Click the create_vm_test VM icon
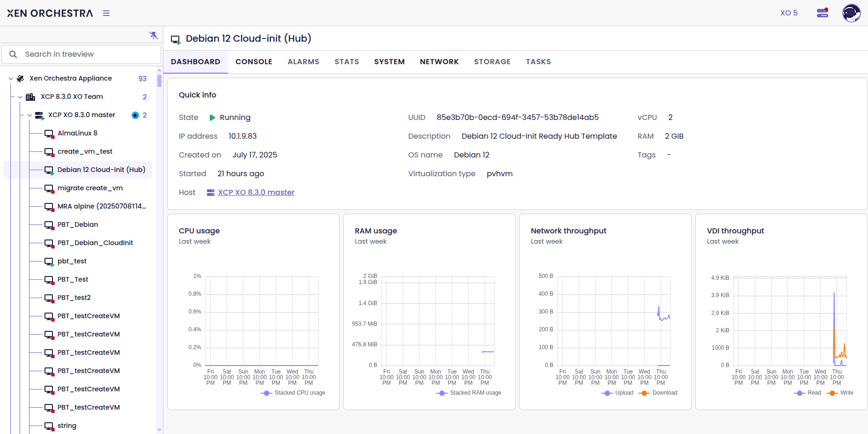Screen dimensions: 868x434 point(49,152)
